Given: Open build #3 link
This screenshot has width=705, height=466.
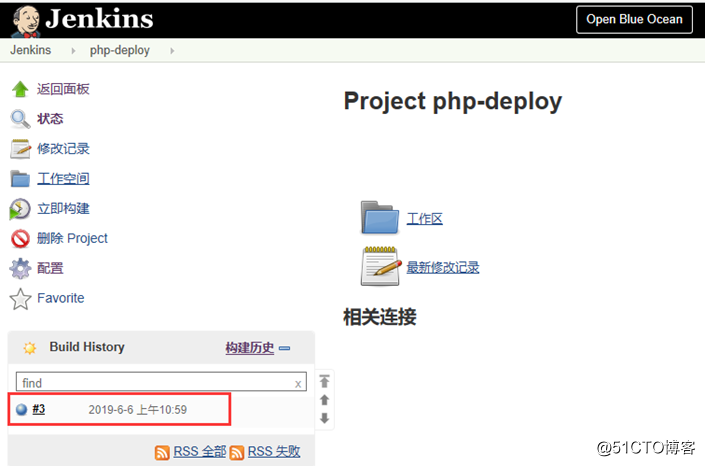Looking at the screenshot, I should pos(39,409).
